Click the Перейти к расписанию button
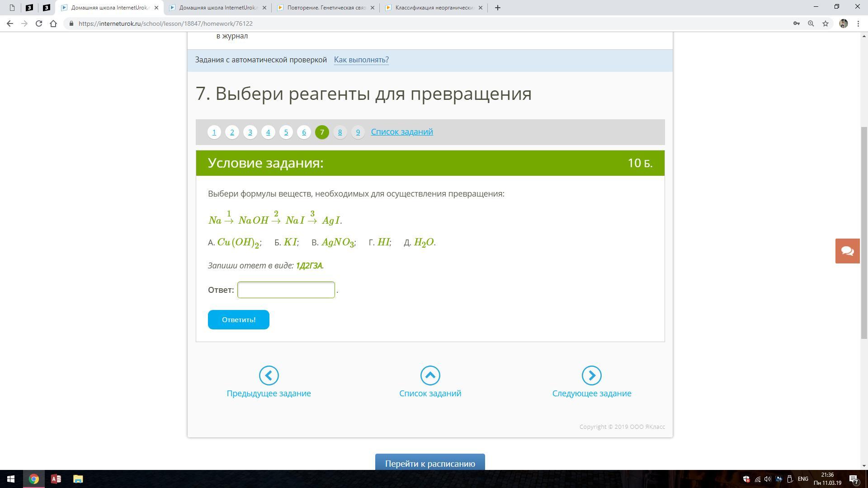The width and height of the screenshot is (868, 488). click(430, 464)
